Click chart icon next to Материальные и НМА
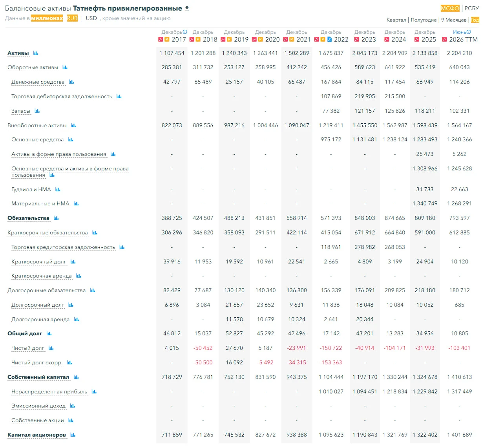The width and height of the screenshot is (482, 448). pyautogui.click(x=76, y=203)
